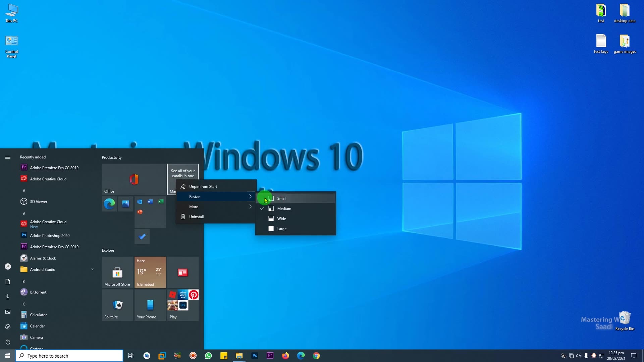
Task: Expand the Android Studio folder chevron
Action: click(x=93, y=269)
